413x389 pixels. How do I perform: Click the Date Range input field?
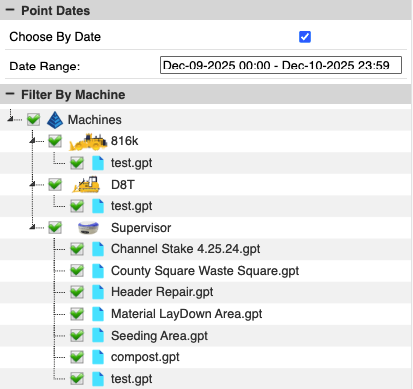click(x=281, y=65)
